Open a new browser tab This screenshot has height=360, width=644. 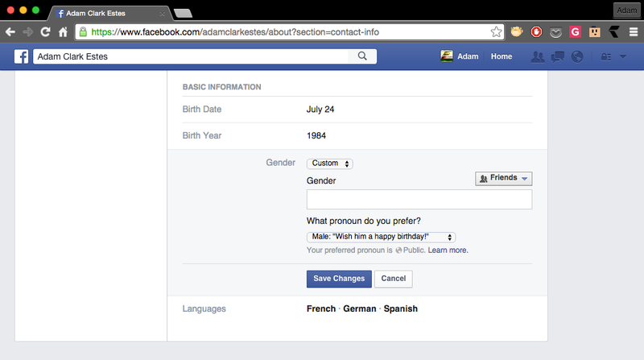pos(184,14)
